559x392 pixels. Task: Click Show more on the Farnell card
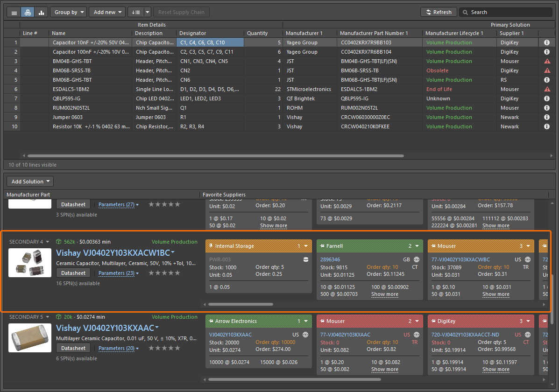click(384, 294)
